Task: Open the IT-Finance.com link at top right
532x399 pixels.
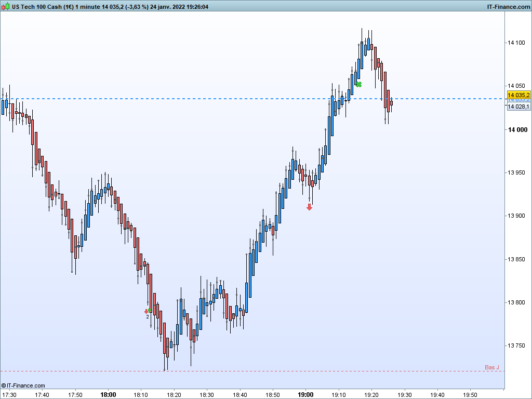Action: pos(508,7)
